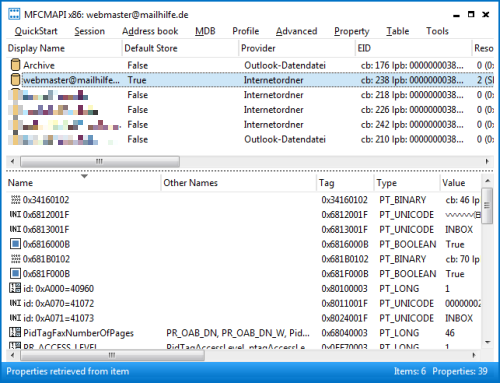Open the Address book menu
The height and width of the screenshot is (383, 500).
click(150, 31)
